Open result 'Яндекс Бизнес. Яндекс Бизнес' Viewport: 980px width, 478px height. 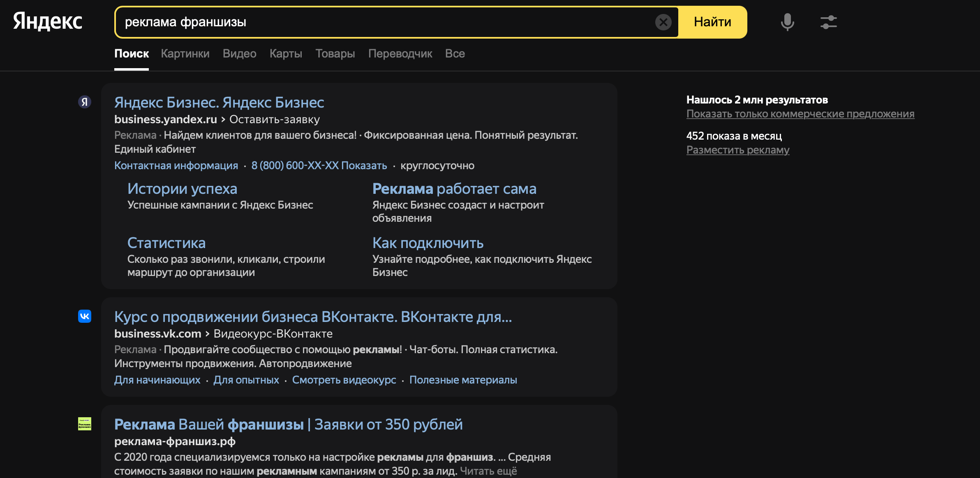[x=219, y=102]
